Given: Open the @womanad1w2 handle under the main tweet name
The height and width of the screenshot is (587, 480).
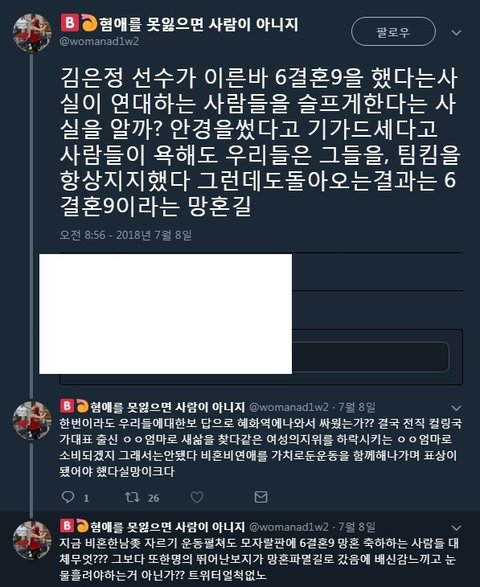Looking at the screenshot, I should [99, 41].
